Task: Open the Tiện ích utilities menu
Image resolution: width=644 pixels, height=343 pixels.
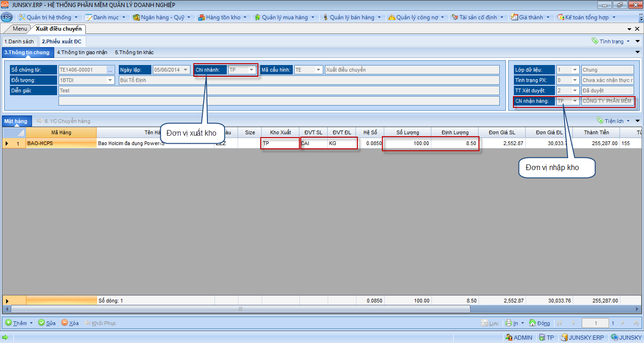Action: tap(613, 121)
